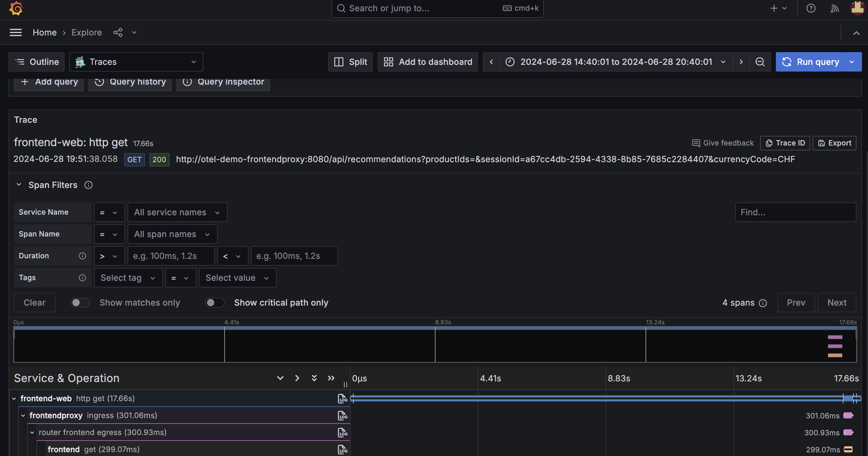Click the Split button
Viewport: 868px width, 456px height.
[x=350, y=62]
